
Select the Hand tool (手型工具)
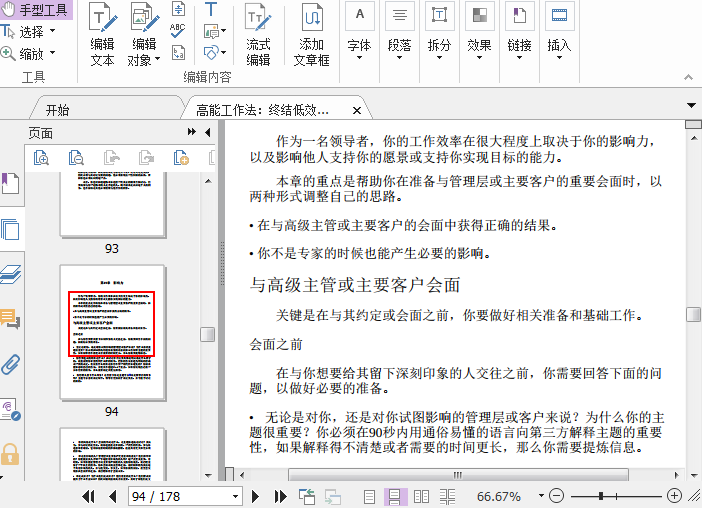pyautogui.click(x=36, y=10)
